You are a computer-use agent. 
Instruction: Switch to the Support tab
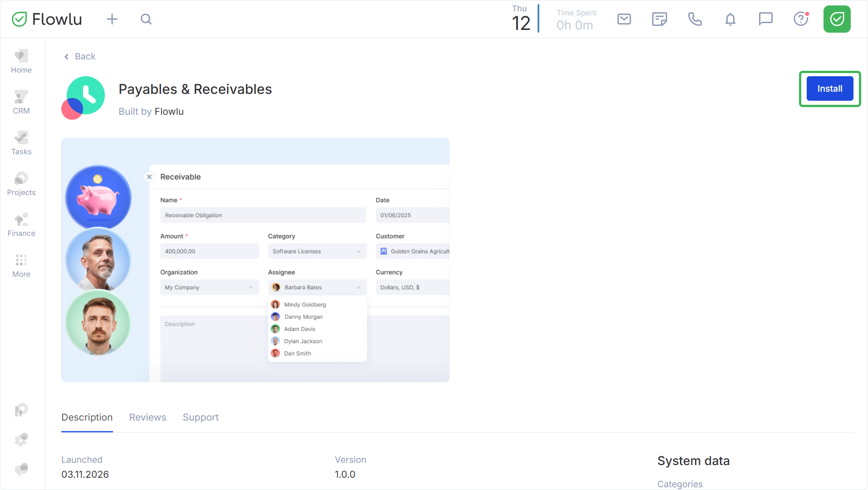tap(201, 417)
